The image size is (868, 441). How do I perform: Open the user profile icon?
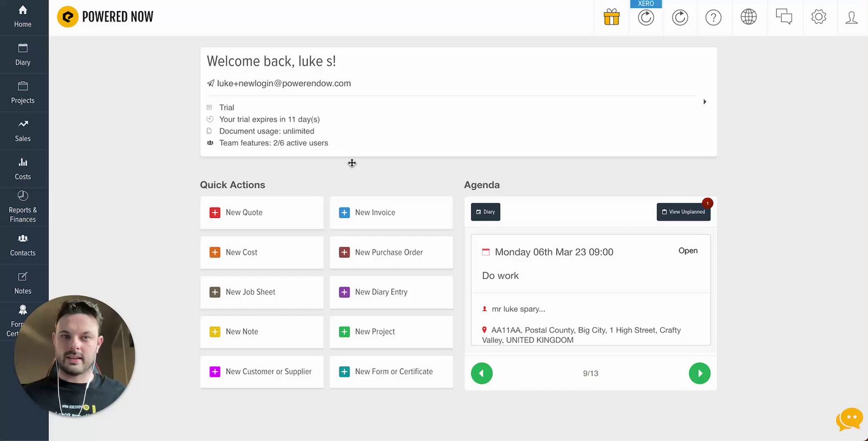click(851, 17)
